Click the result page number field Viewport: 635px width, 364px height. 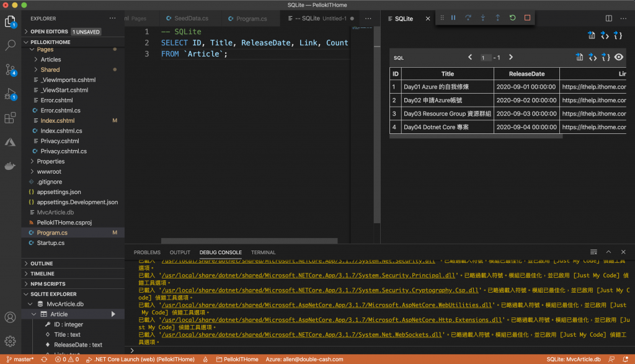pos(485,58)
